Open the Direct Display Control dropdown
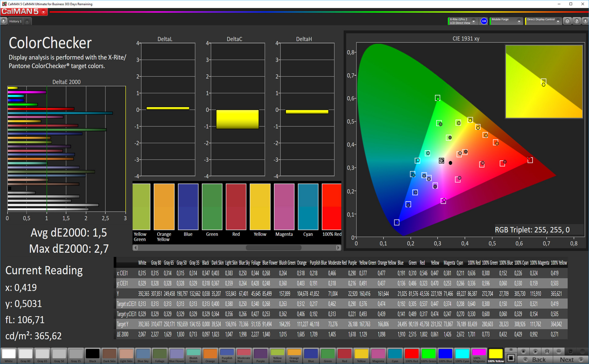 pyautogui.click(x=558, y=21)
